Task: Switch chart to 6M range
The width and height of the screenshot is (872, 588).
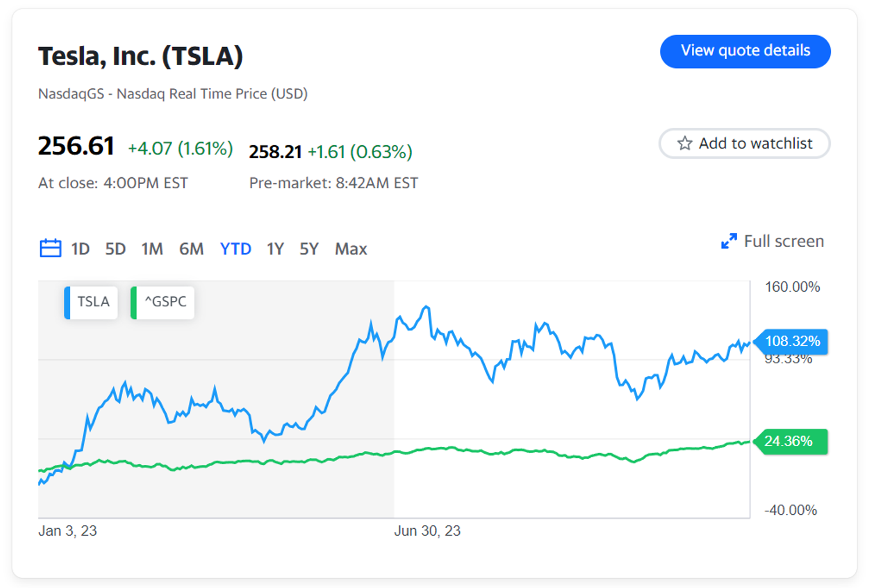Action: click(x=191, y=249)
